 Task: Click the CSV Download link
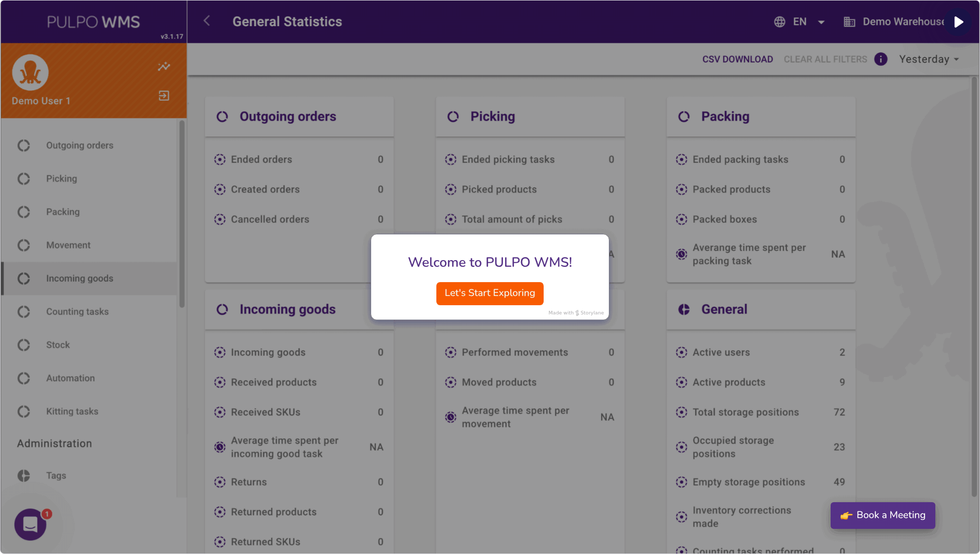(737, 59)
